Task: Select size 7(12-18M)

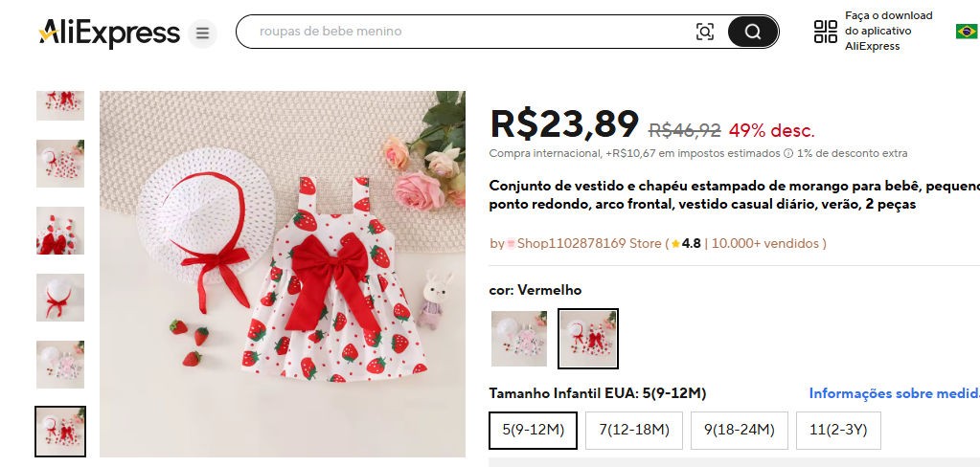Action: [x=634, y=431]
